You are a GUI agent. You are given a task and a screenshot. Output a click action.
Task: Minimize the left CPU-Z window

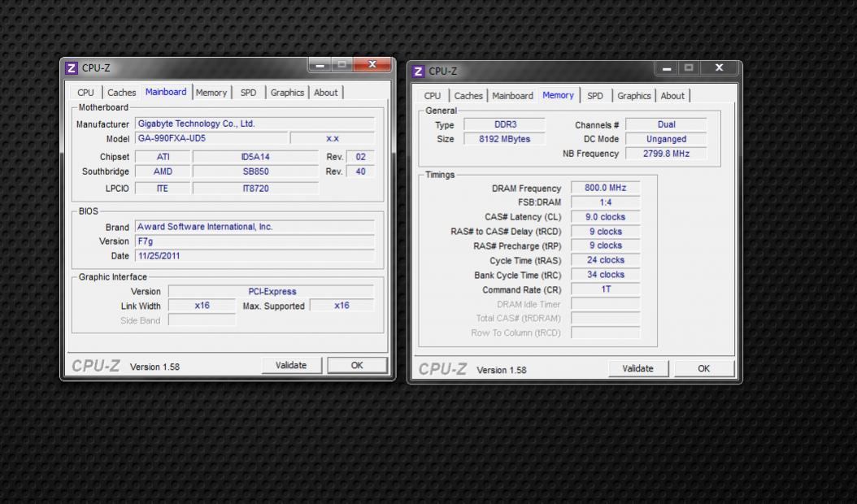[x=320, y=65]
